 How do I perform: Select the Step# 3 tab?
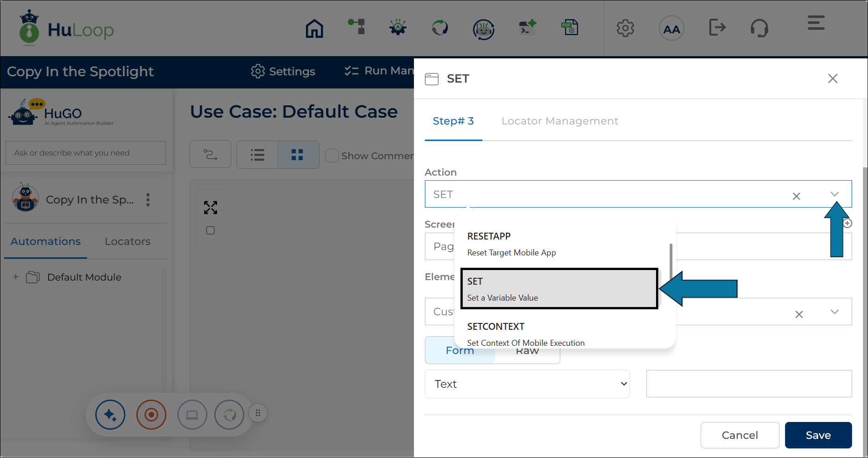(x=453, y=121)
